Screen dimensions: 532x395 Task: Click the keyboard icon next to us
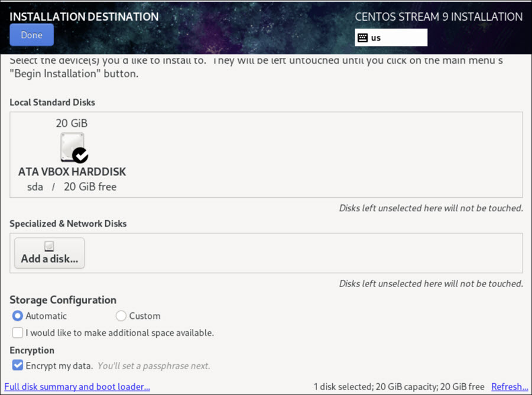click(x=362, y=37)
